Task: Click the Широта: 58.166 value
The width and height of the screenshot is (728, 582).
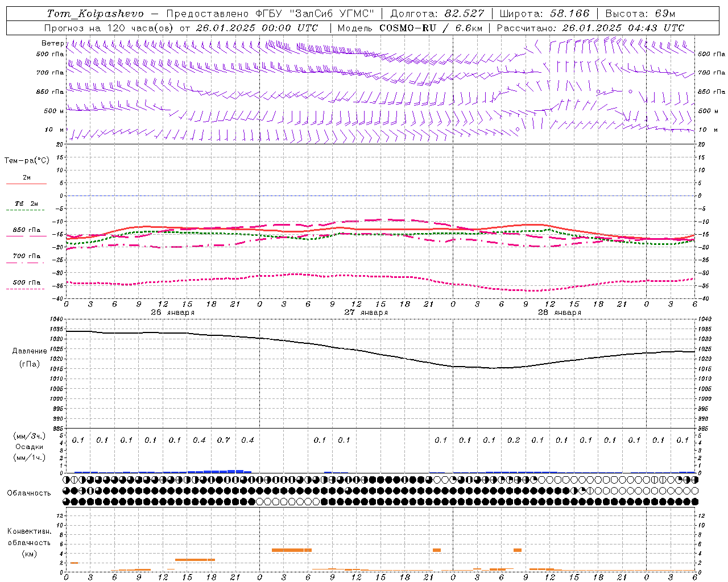Action: (544, 14)
